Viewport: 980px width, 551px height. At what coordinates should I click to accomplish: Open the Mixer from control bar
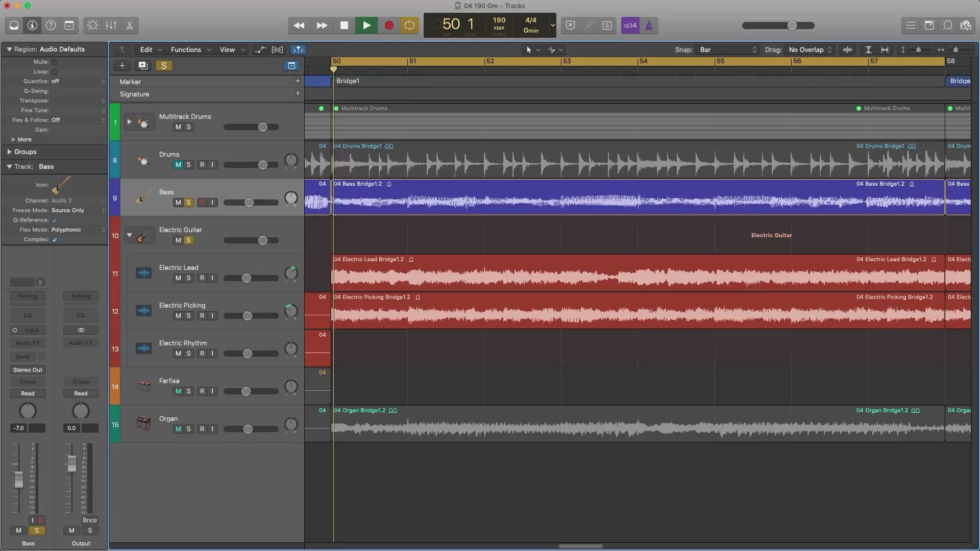pos(111,26)
